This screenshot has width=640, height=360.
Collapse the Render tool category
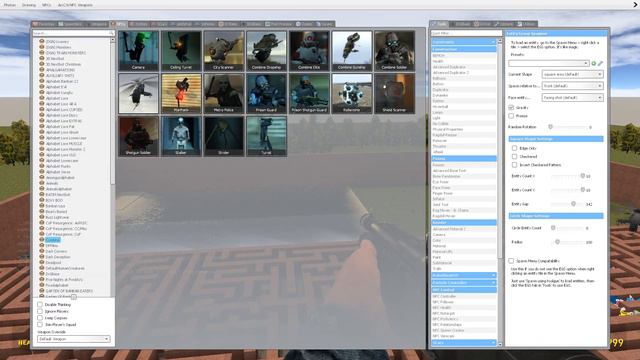(x=464, y=222)
